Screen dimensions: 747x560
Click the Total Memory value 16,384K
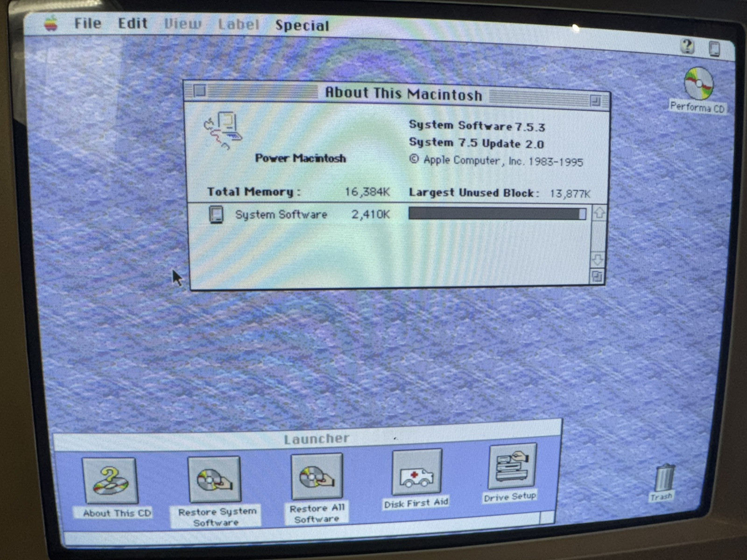pyautogui.click(x=367, y=192)
